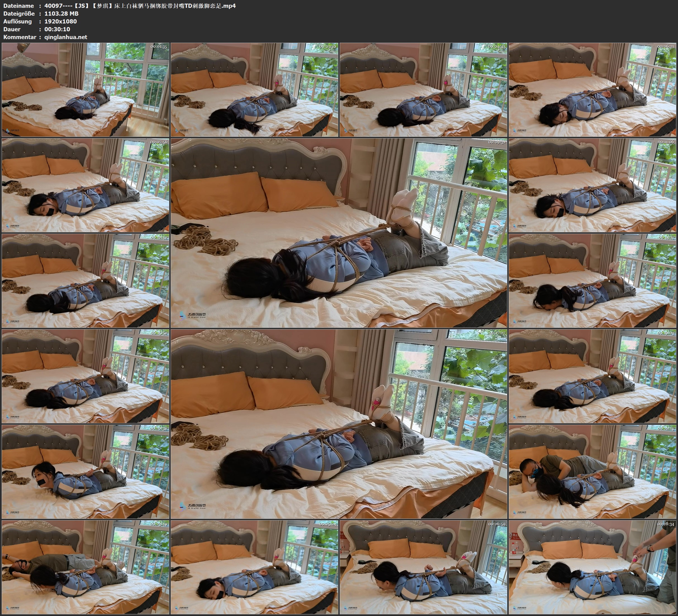678x616 pixels.
Task: Select the 00:03:10 frame thumbnail
Action: [x=254, y=89]
